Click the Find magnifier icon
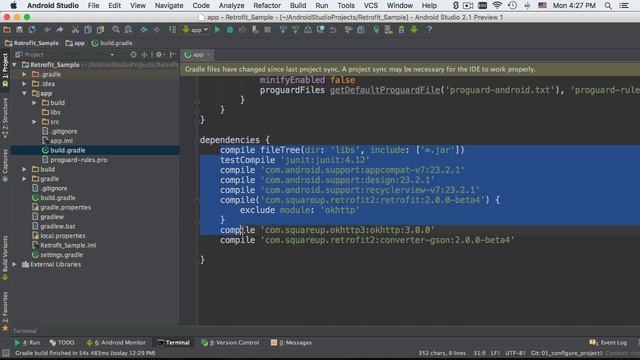The height and width of the screenshot is (360, 640). (116, 30)
